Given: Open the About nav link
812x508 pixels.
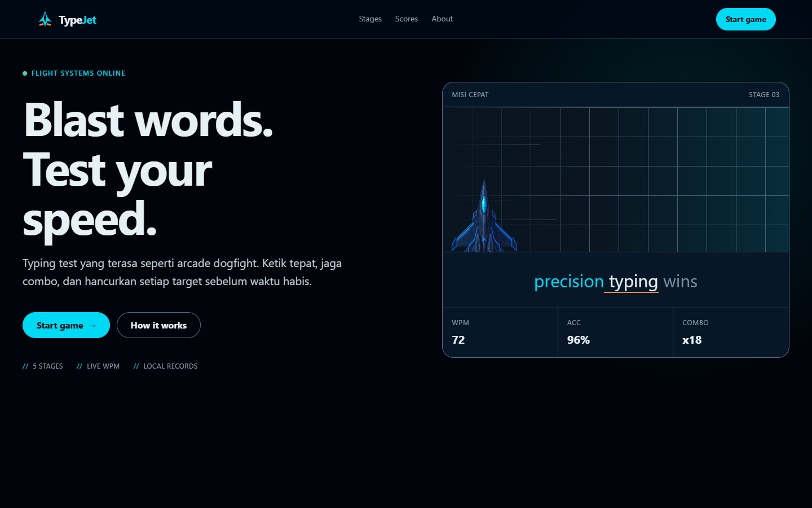Looking at the screenshot, I should pos(442,19).
